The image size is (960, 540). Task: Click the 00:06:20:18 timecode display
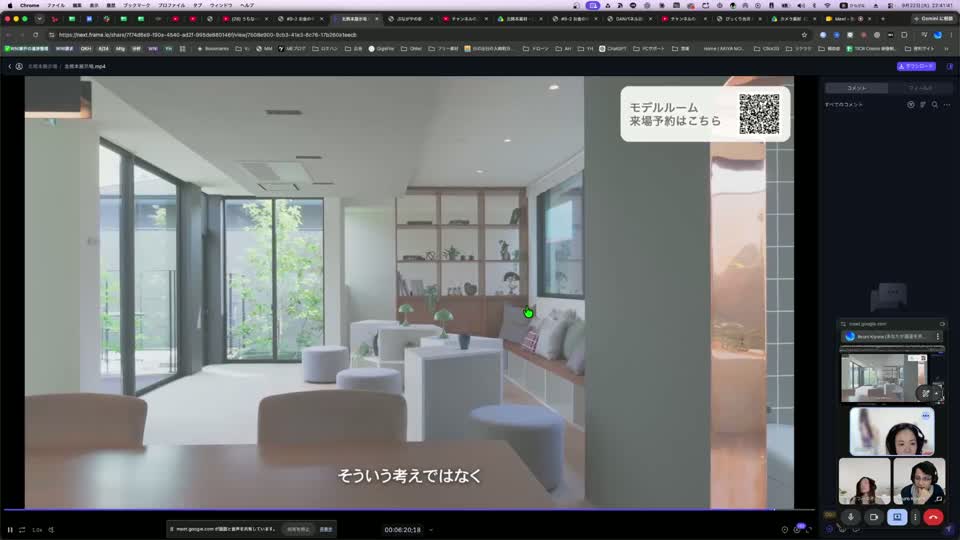(402, 530)
